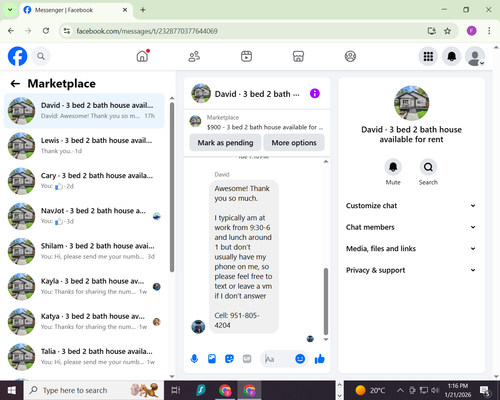Open the $900 Marketplace listing link

257,122
